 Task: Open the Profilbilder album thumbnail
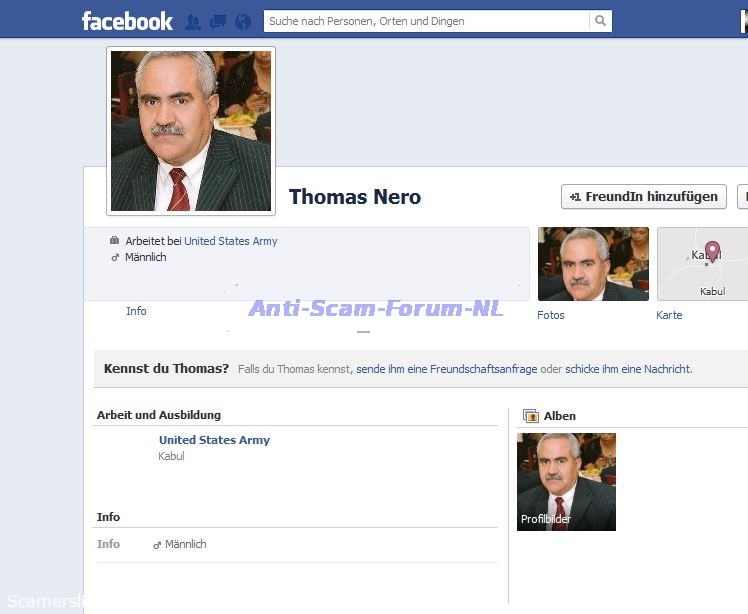click(x=566, y=481)
